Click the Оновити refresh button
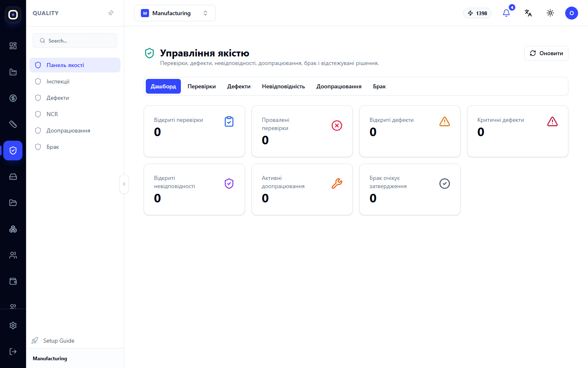Screen dimensions: 588x368 tap(546, 53)
